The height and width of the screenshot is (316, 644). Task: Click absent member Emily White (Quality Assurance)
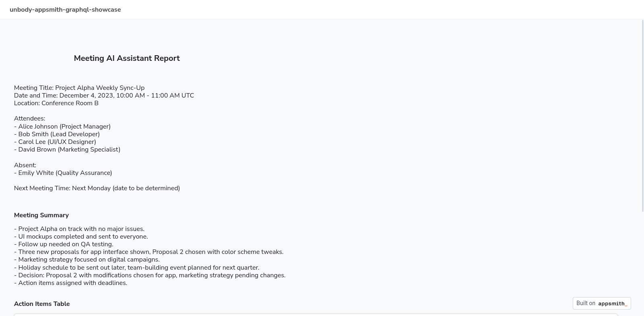pos(63,173)
